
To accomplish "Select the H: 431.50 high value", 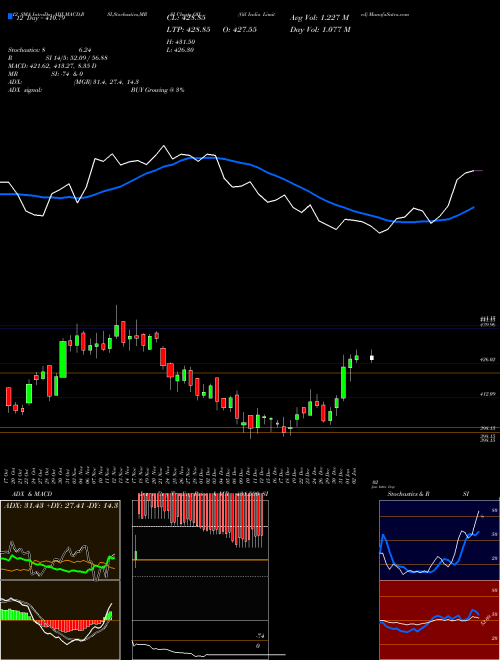I will coord(183,42).
